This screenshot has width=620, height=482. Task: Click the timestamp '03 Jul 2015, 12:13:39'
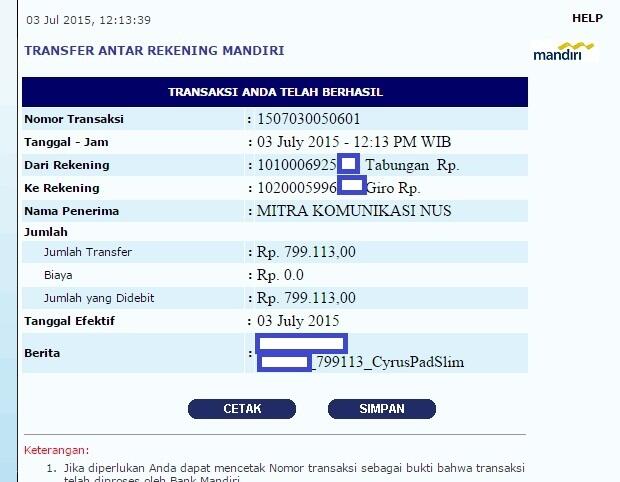[x=89, y=20]
